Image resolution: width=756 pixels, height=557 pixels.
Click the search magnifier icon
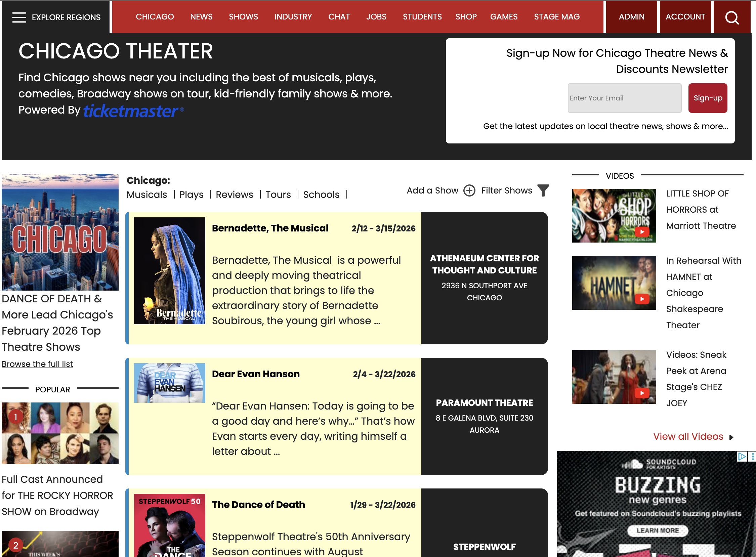[731, 17]
